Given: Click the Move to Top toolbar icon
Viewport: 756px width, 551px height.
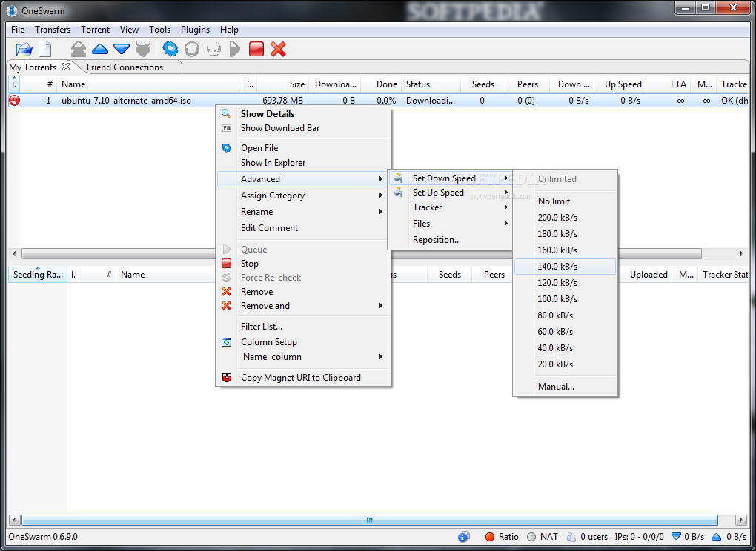Looking at the screenshot, I should coord(79,49).
